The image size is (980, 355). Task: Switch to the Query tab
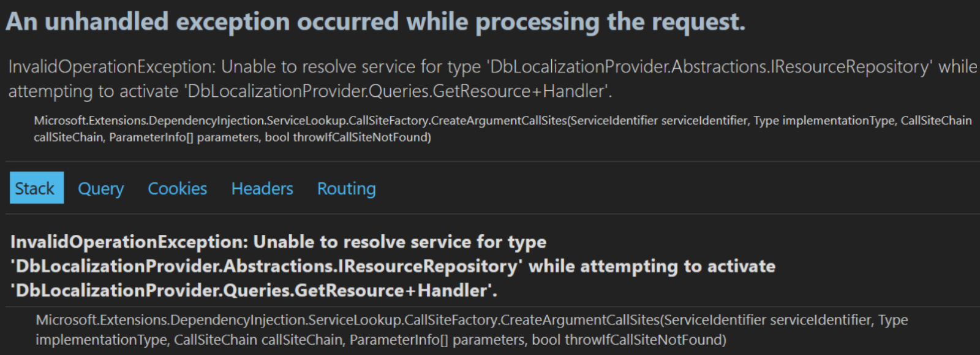100,189
